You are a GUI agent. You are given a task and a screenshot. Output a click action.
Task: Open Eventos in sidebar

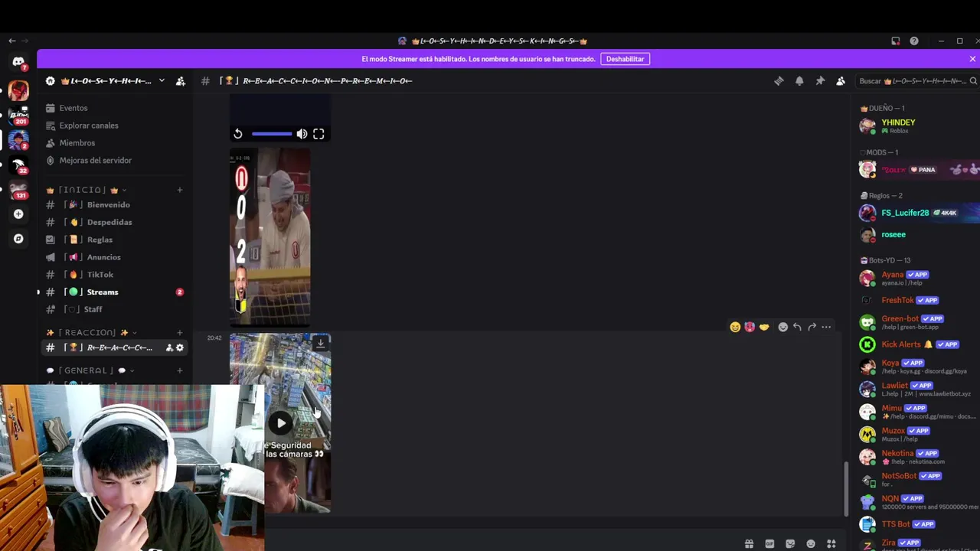[115, 108]
